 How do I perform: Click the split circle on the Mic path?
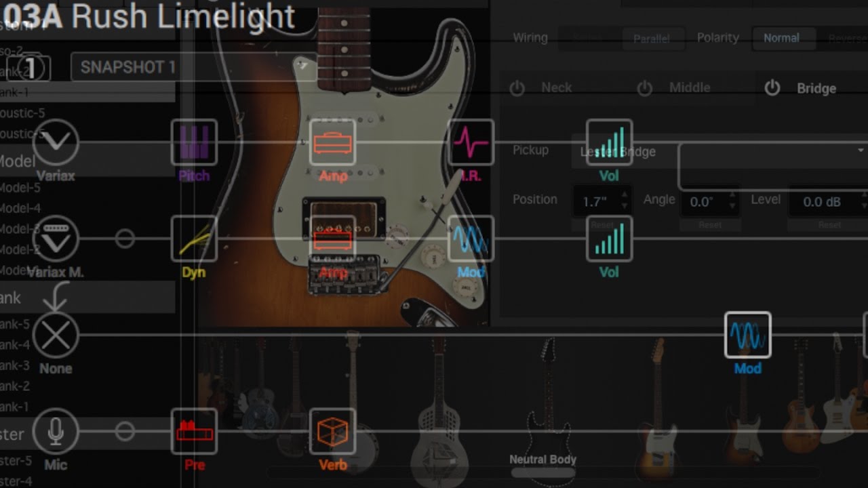125,431
